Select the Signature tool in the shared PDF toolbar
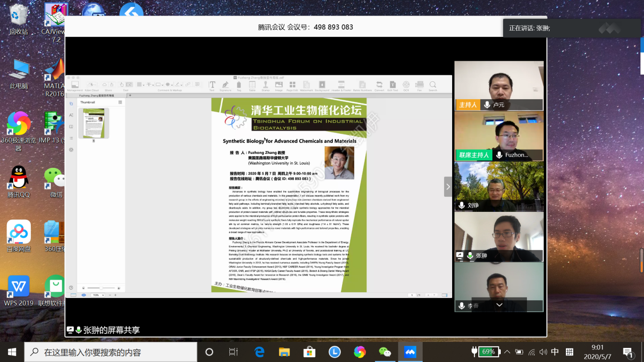The height and width of the screenshot is (362, 644). point(226,86)
